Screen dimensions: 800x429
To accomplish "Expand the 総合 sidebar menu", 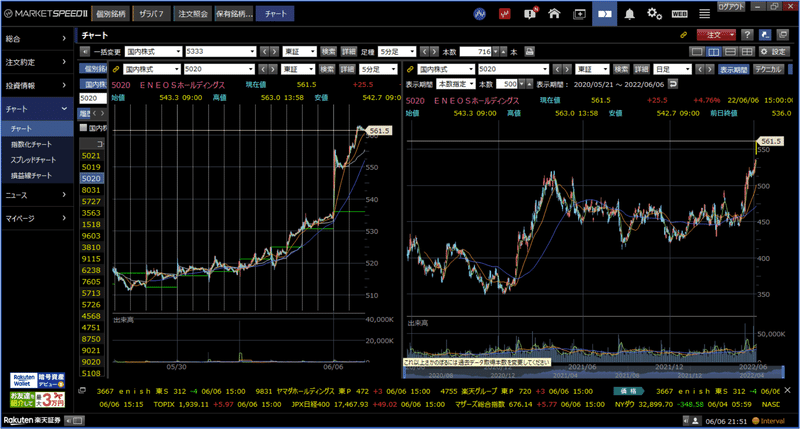I will tap(37, 39).
